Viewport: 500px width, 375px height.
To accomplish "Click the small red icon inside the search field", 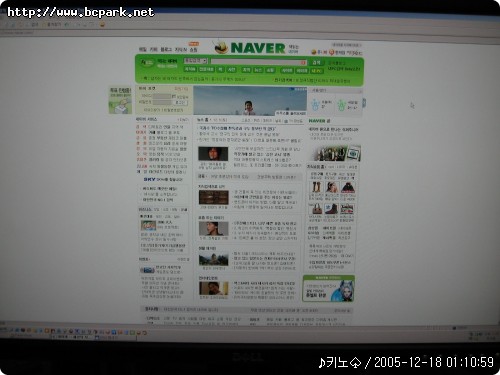I will 303,63.
